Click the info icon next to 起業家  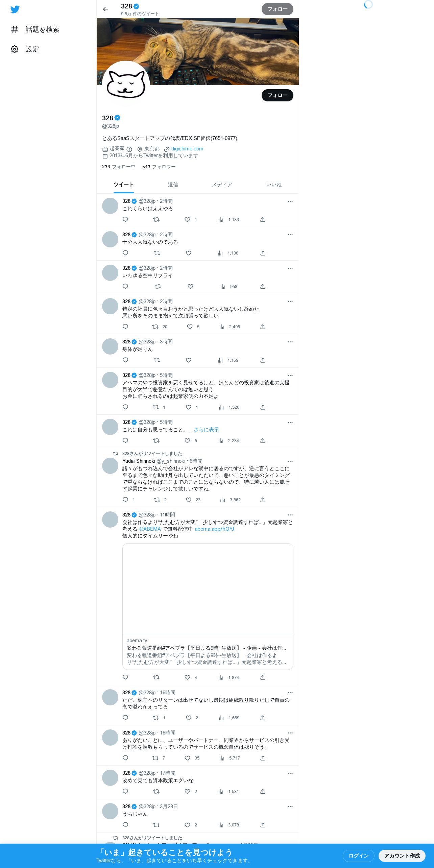tap(129, 149)
